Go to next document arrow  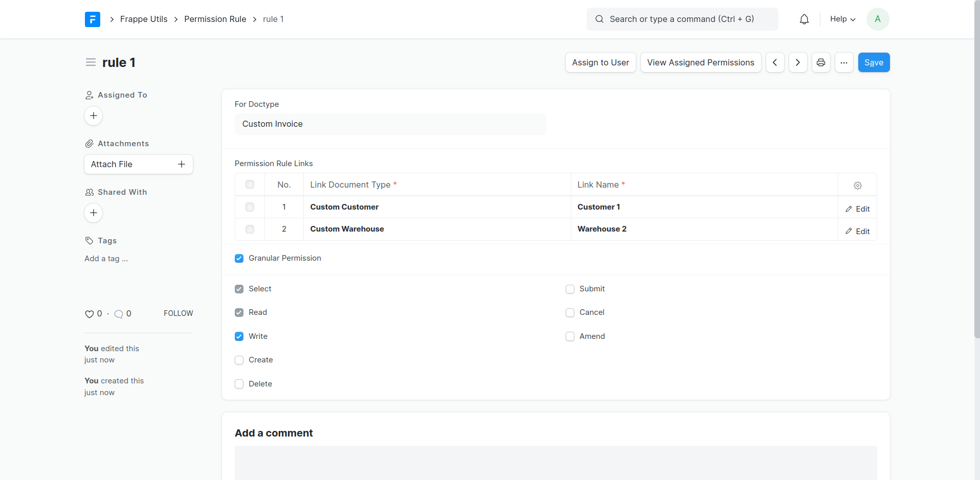click(798, 62)
